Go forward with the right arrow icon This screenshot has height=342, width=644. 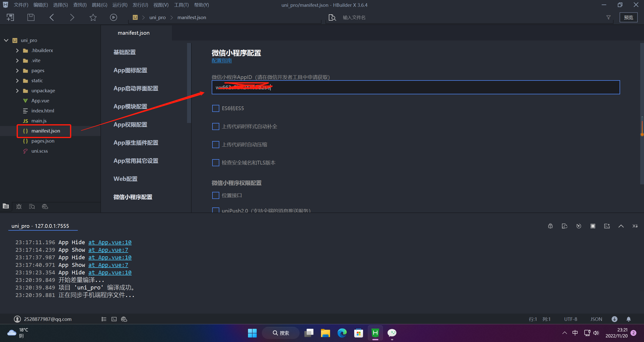pyautogui.click(x=72, y=17)
